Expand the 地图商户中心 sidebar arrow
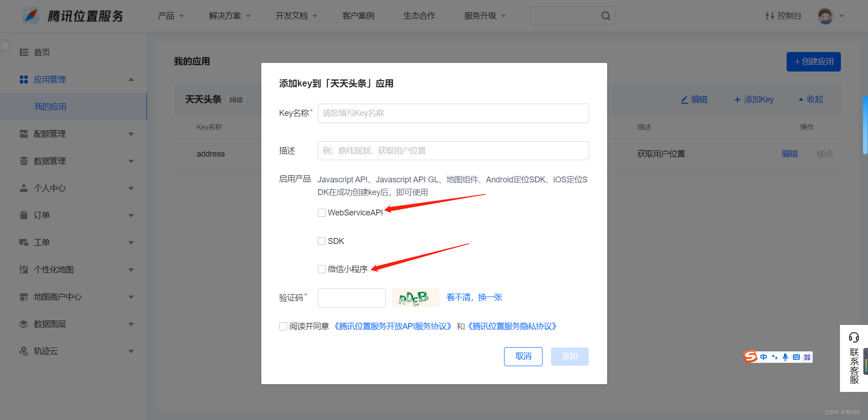 [131, 297]
